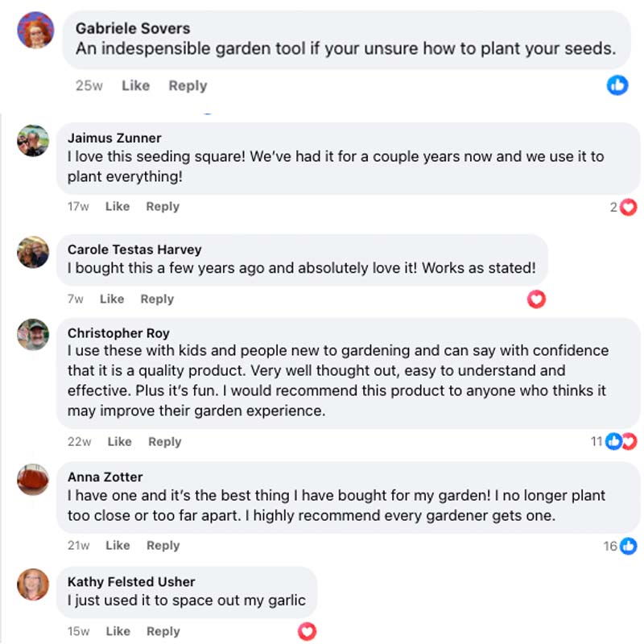Click Carole Testas Harvey's profile photo
This screenshot has width=644, height=644.
click(x=33, y=252)
